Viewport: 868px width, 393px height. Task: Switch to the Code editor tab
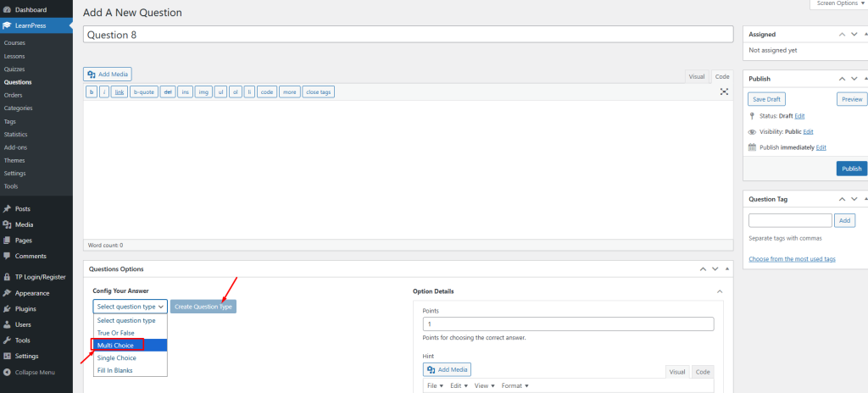(721, 76)
